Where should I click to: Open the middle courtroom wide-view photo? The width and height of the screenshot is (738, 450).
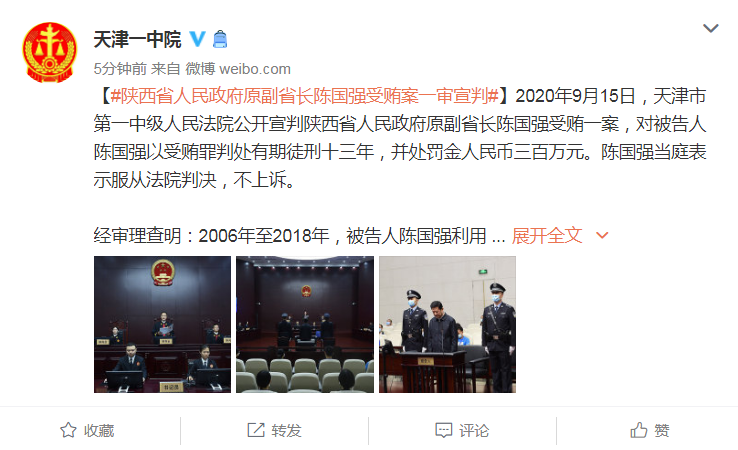pos(305,324)
